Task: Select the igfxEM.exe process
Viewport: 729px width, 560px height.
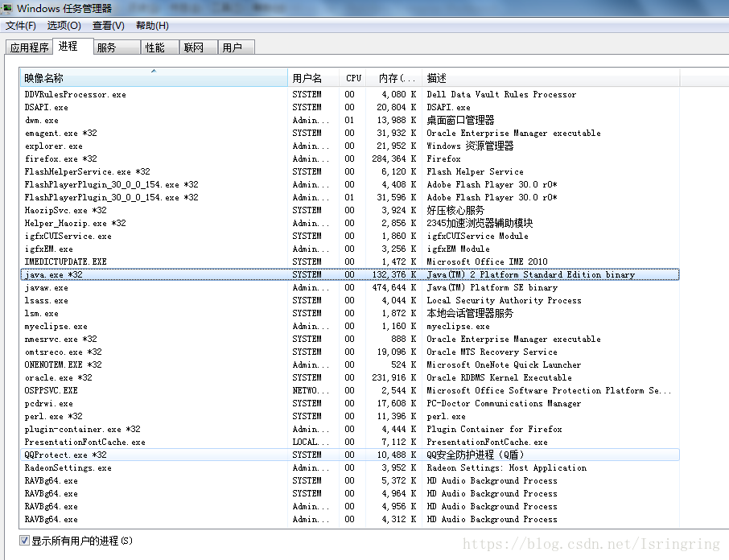Action: (350, 249)
